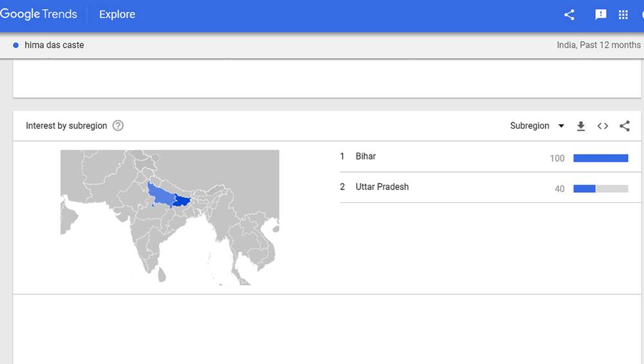Click the blue dot beside hima das caste
The width and height of the screenshot is (644, 364).
(15, 45)
